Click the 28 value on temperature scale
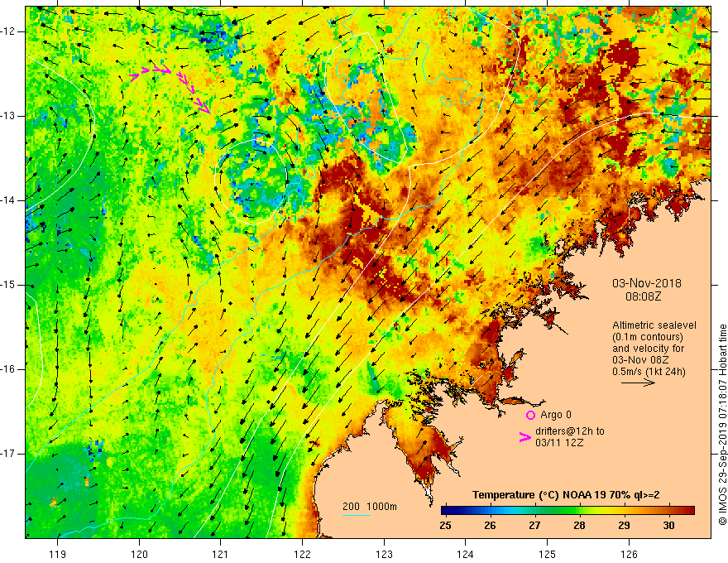 click(579, 526)
